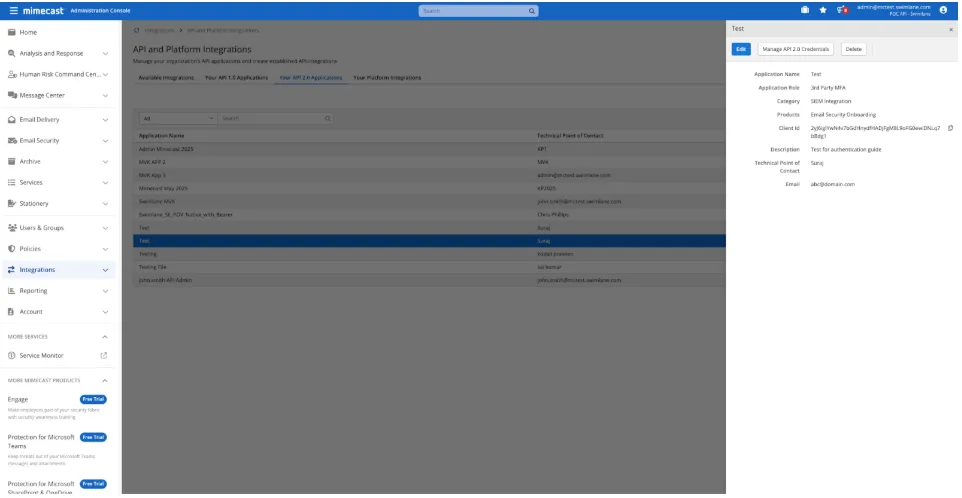
Task: Select the Swimlane MVK row
Action: coord(429,201)
